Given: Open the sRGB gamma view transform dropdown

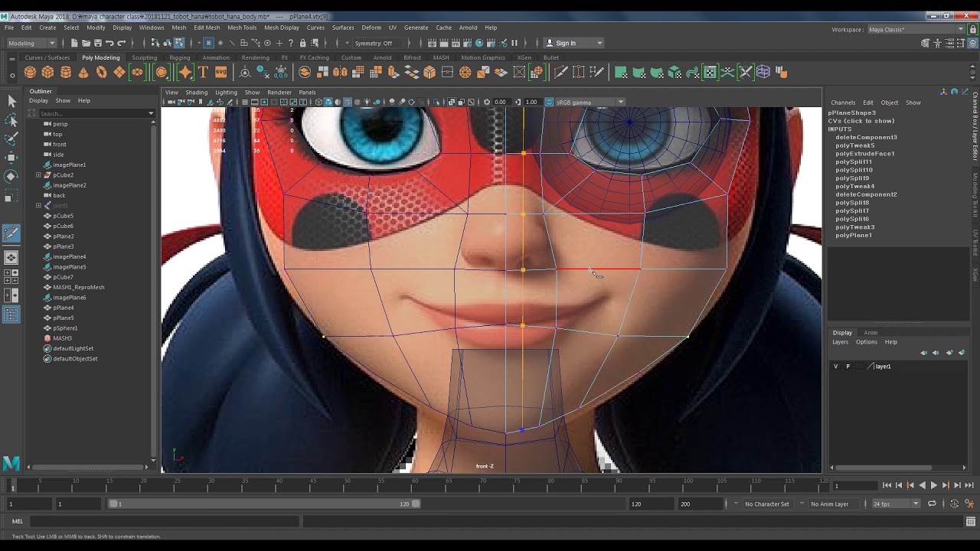Looking at the screenshot, I should click(590, 102).
